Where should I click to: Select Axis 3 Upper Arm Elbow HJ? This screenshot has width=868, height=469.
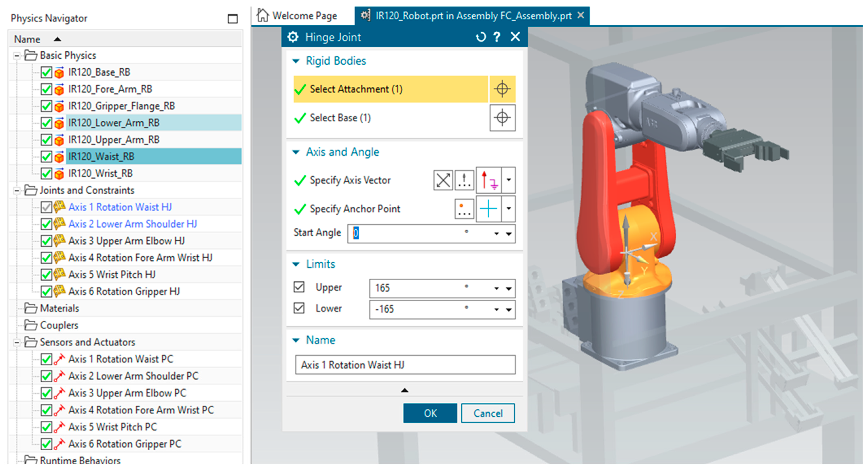[x=126, y=241]
